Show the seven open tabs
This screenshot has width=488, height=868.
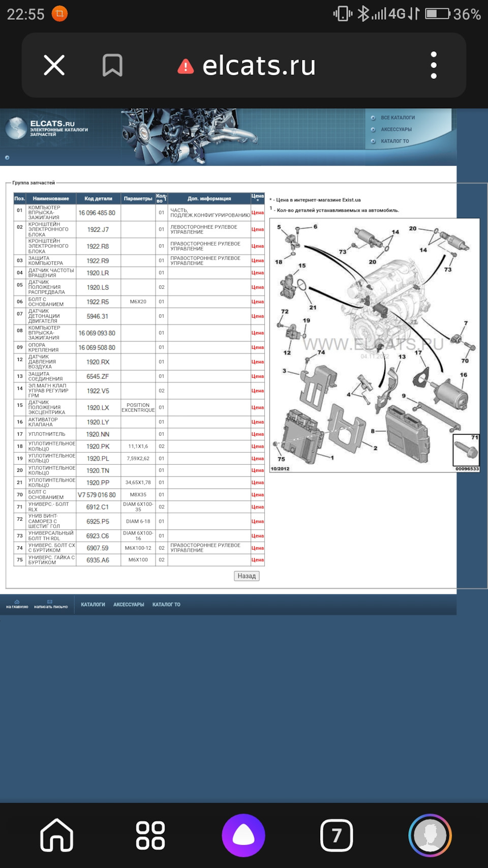(337, 835)
